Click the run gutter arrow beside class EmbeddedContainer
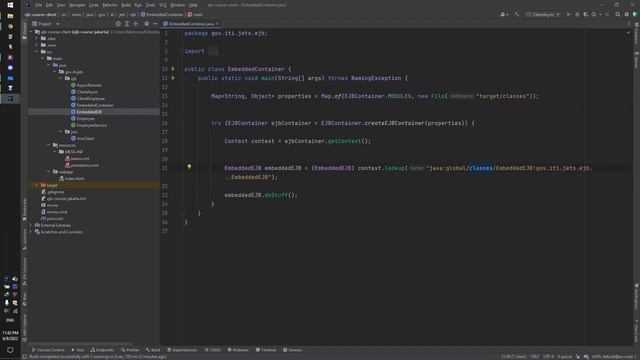Screen dimensions: 640x360 click(x=173, y=69)
